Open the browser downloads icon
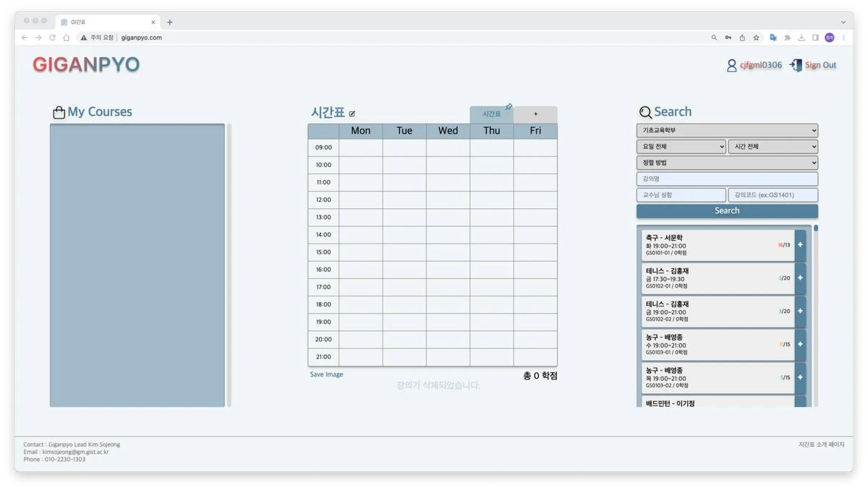This screenshot has height=490, width=868. coord(801,38)
